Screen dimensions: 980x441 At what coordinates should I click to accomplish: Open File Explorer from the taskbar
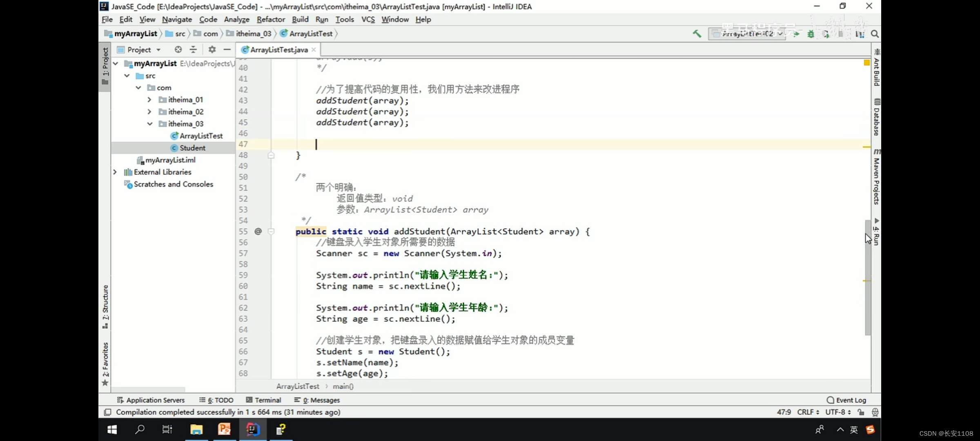196,430
